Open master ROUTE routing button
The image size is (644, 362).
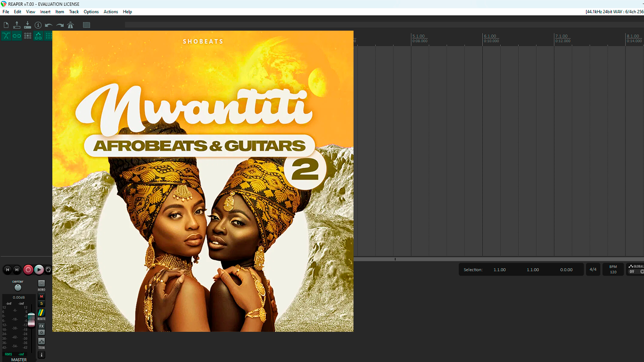[41, 313]
